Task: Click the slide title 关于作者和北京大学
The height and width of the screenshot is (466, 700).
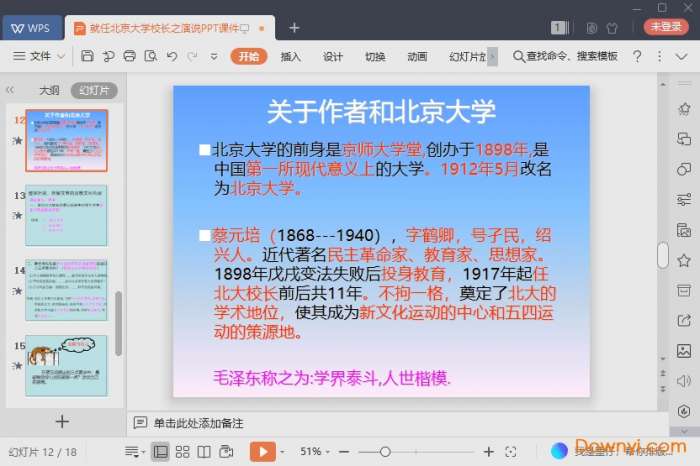Action: pyautogui.click(x=381, y=112)
